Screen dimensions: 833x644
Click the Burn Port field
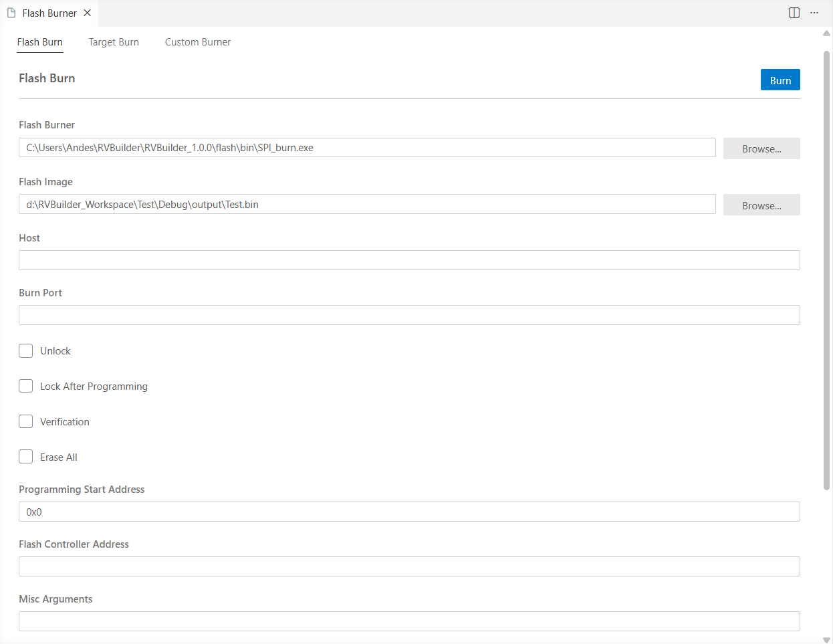point(409,314)
